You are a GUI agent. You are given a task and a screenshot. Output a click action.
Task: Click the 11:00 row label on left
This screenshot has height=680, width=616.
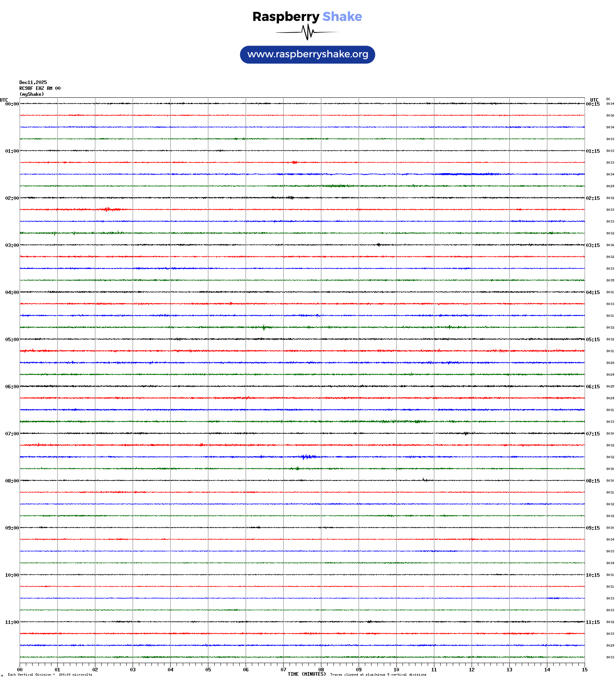click(x=12, y=622)
